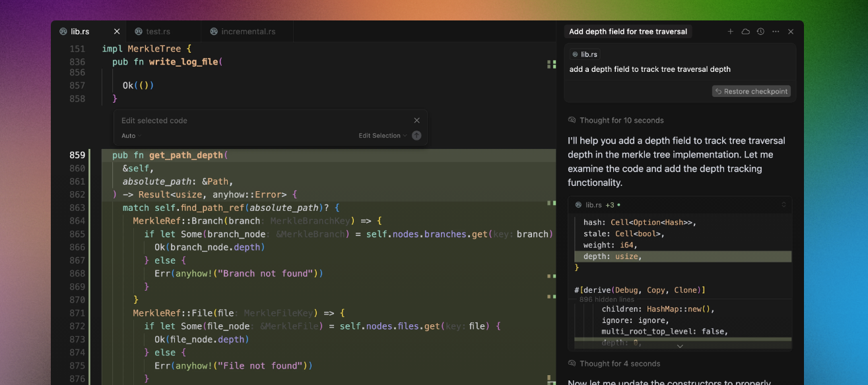Click the lib.rs file chip in prompt

click(x=584, y=55)
